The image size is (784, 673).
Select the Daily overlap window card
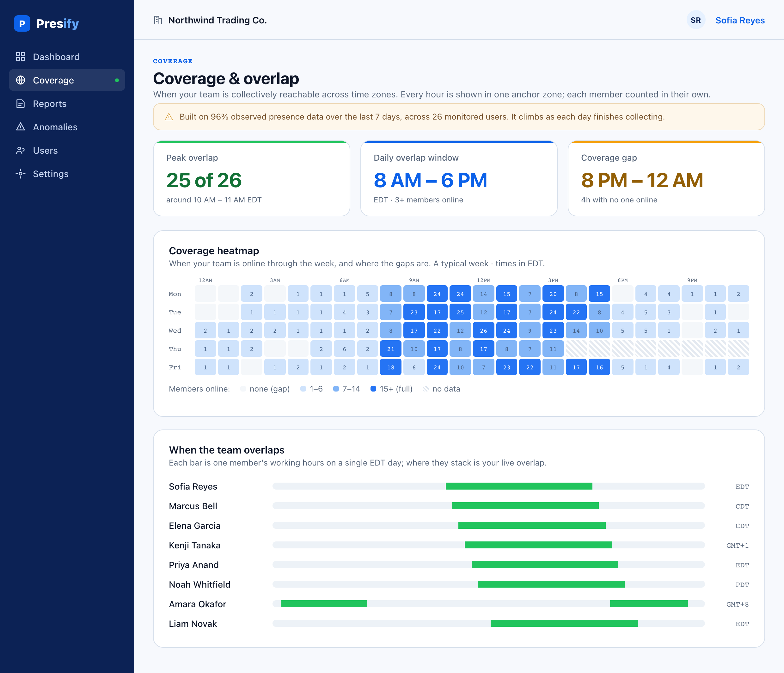pos(459,178)
